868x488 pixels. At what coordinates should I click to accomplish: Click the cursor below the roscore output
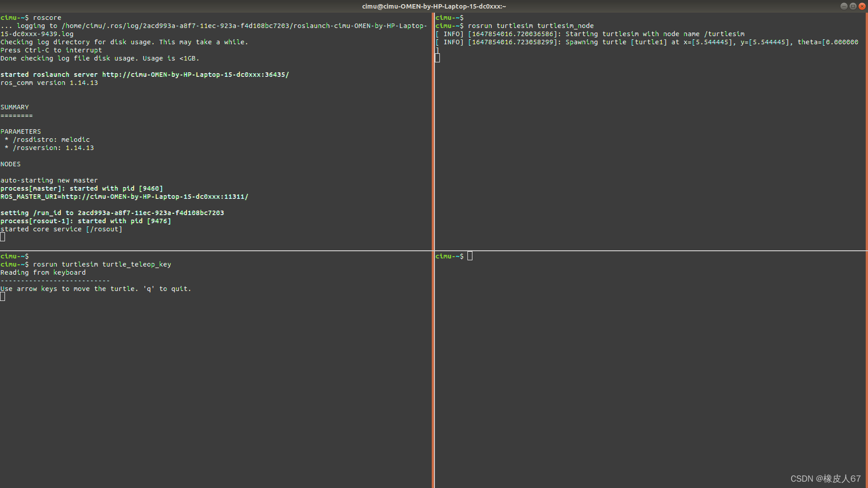click(3, 237)
